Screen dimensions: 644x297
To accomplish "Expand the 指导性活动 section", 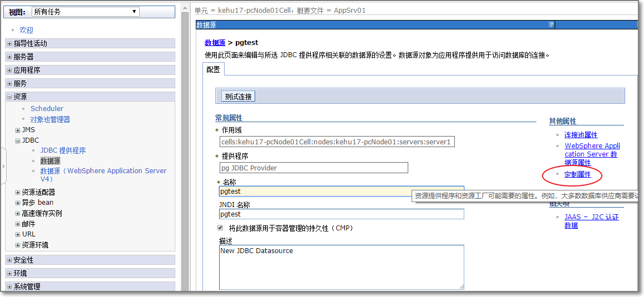I will tap(9, 43).
